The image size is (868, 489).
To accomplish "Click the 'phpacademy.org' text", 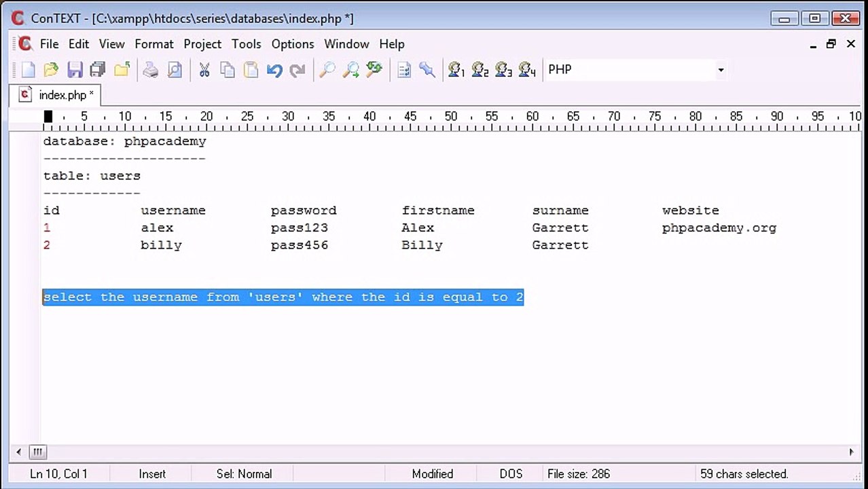I will point(719,228).
